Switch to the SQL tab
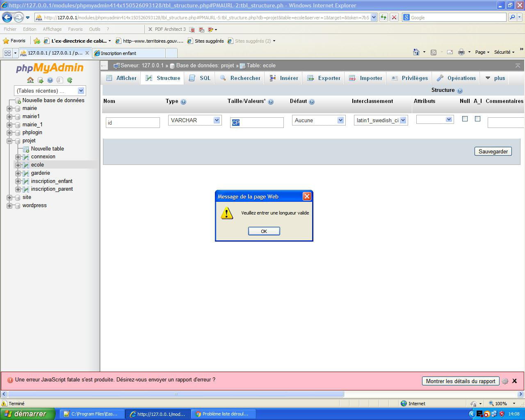This screenshot has height=420, width=525. pyautogui.click(x=199, y=78)
